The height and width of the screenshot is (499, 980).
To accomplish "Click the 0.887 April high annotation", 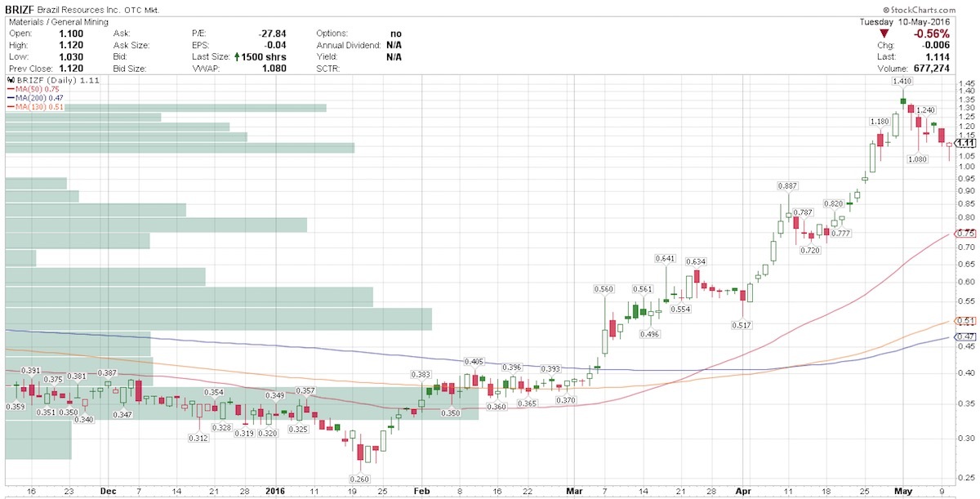I will pos(789,186).
